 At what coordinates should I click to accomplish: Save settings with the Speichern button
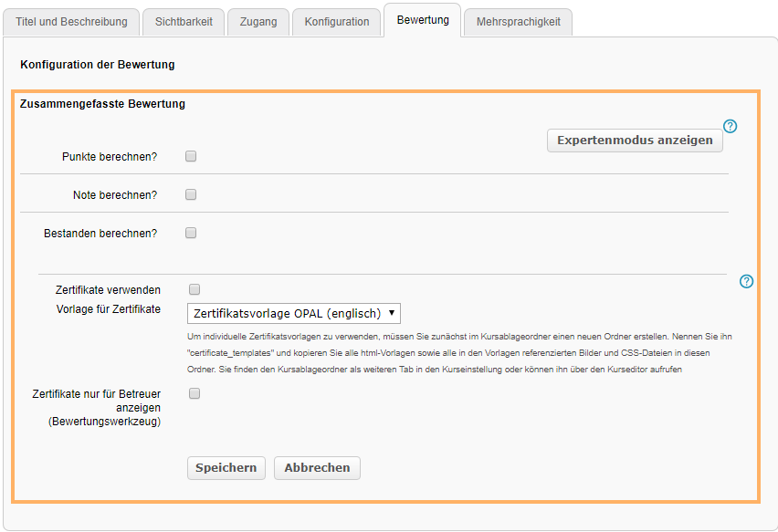point(226,467)
